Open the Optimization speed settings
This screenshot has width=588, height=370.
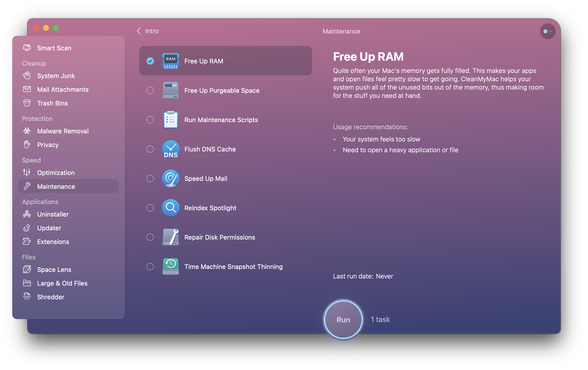56,173
